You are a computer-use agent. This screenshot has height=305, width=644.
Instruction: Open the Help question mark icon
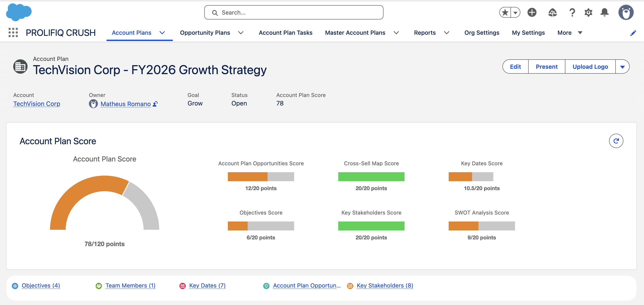572,12
